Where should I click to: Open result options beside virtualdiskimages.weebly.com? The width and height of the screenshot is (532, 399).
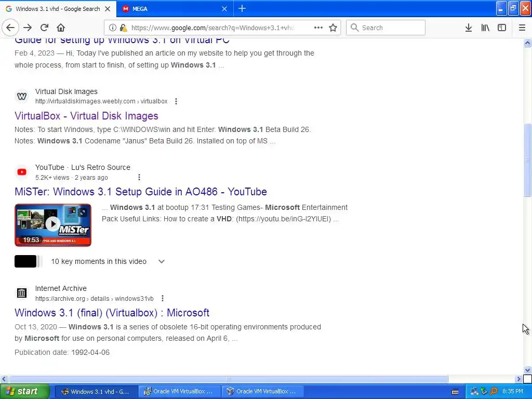[x=176, y=101]
